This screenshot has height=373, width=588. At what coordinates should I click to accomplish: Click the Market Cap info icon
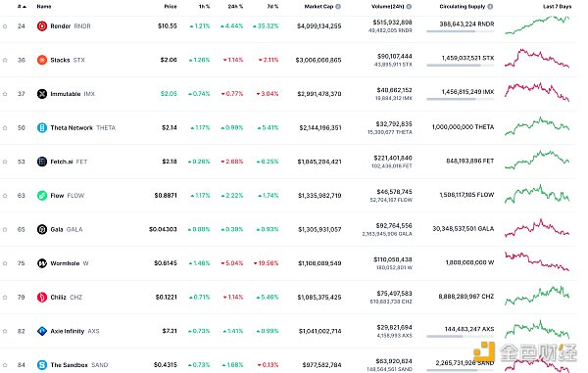(338, 7)
